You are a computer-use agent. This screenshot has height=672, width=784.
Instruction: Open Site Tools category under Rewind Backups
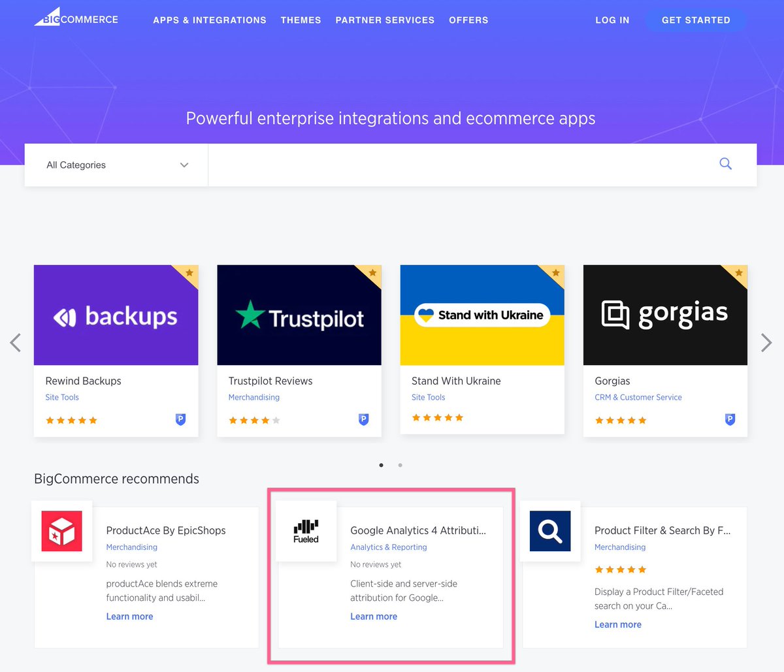(x=62, y=397)
